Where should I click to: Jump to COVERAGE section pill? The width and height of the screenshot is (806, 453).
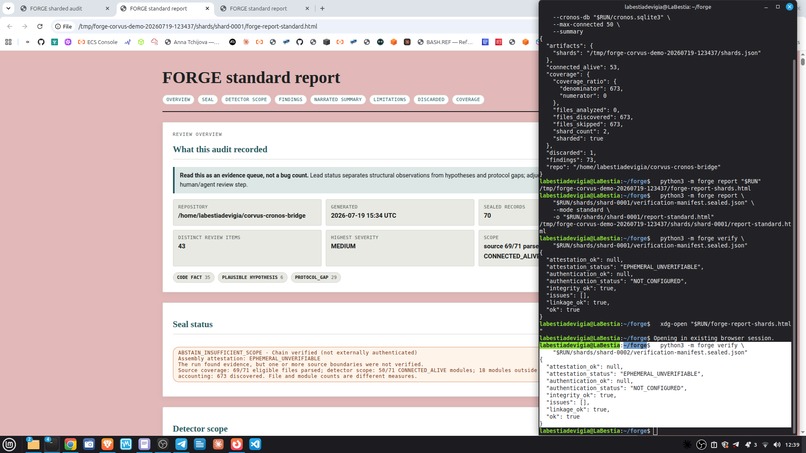[468, 99]
